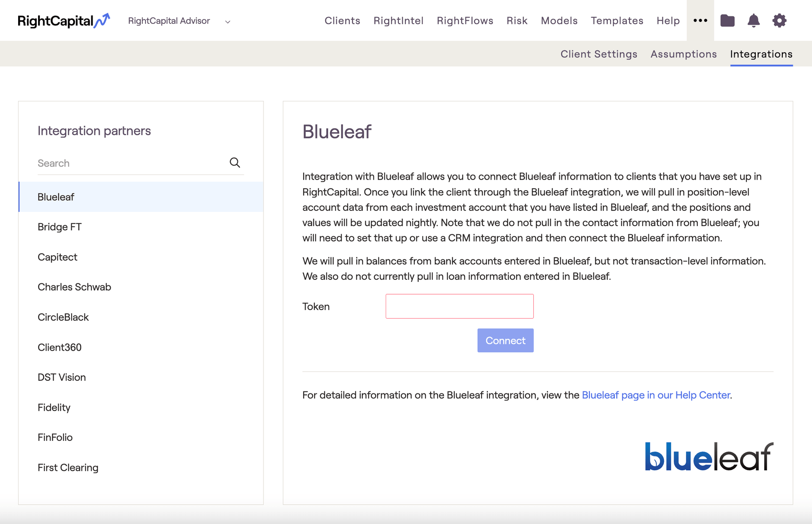This screenshot has height=524, width=812.
Task: Switch to the Assumptions tab
Action: coord(683,54)
